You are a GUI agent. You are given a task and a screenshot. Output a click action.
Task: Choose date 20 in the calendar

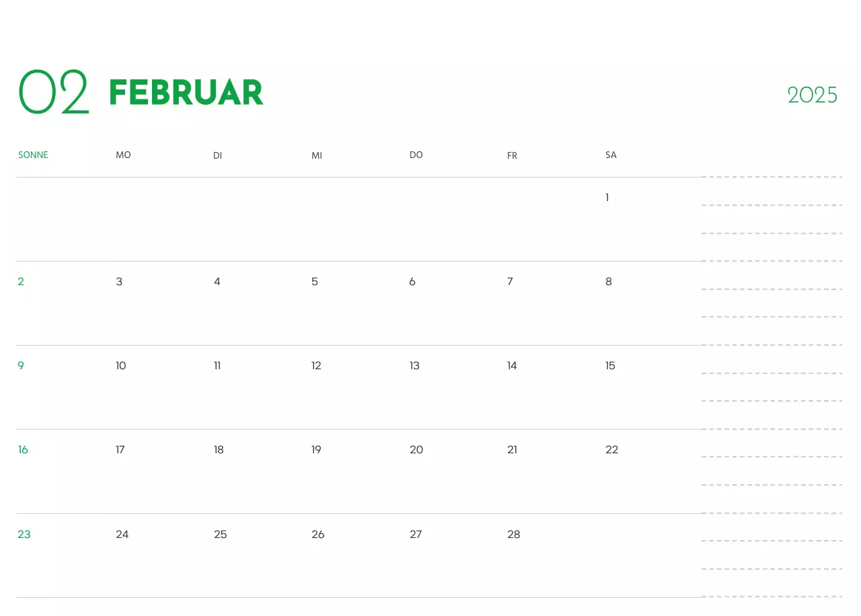(416, 450)
